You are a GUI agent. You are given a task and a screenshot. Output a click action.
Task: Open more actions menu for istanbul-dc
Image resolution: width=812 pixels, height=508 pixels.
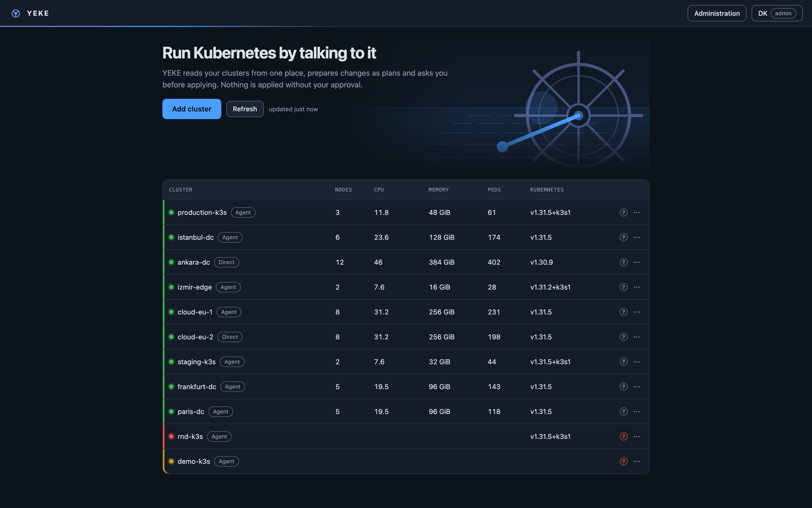click(636, 237)
